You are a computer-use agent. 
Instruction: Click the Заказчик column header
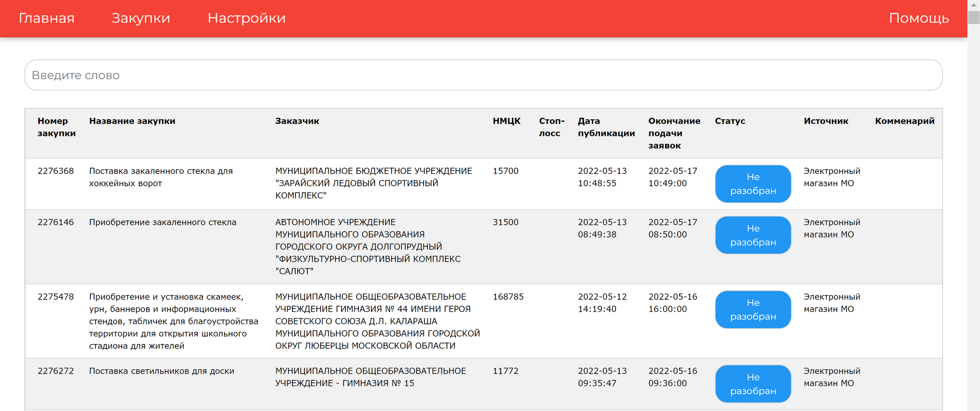coord(297,121)
